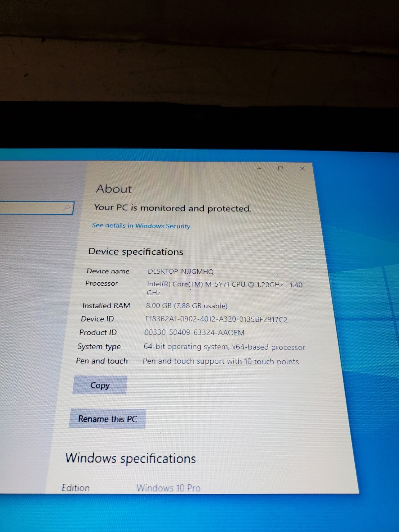Image resolution: width=399 pixels, height=532 pixels.
Task: Focus the Settings search input field
Action: (36, 208)
